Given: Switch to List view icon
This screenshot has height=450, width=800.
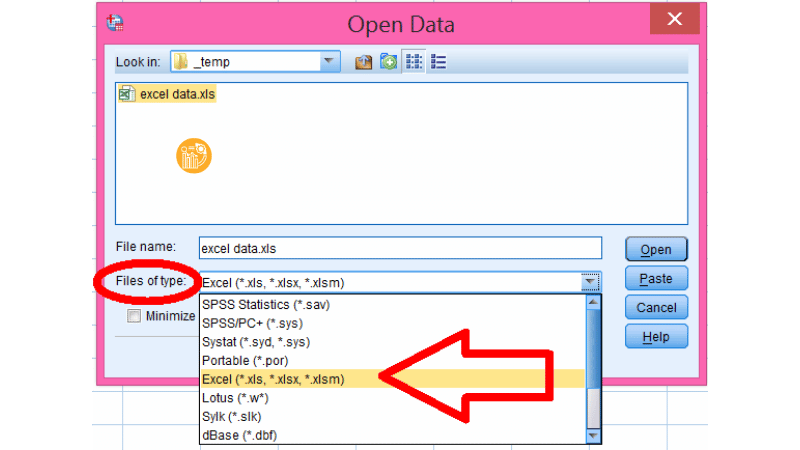Looking at the screenshot, I should coord(414,62).
